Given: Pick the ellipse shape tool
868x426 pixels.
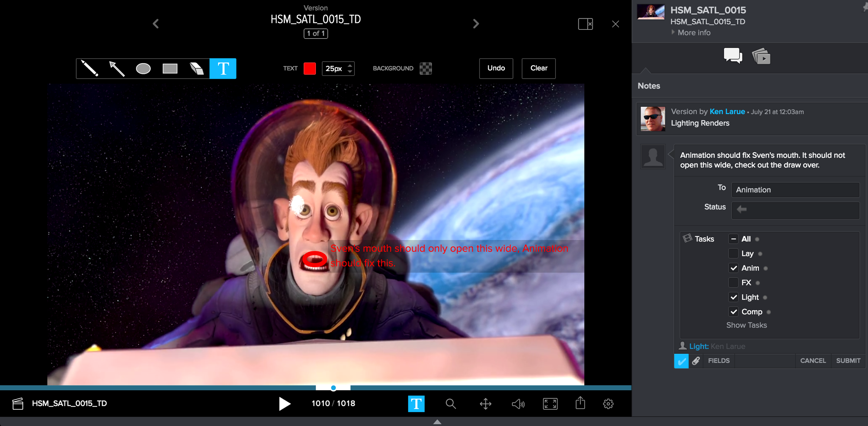Looking at the screenshot, I should pyautogui.click(x=143, y=69).
